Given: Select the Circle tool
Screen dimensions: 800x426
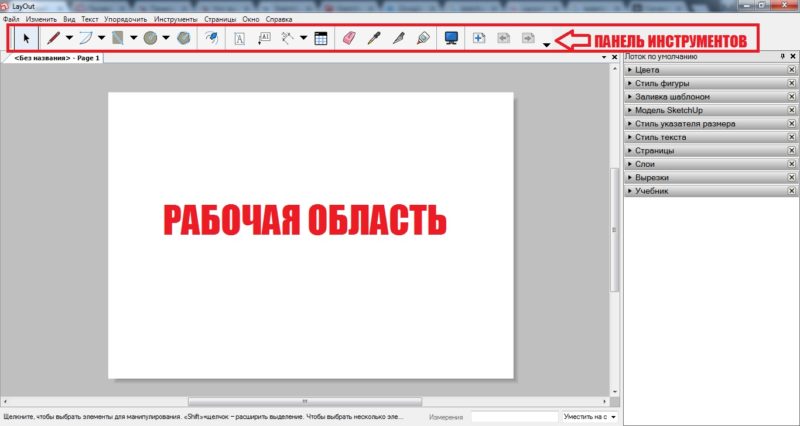Looking at the screenshot, I should [149, 39].
